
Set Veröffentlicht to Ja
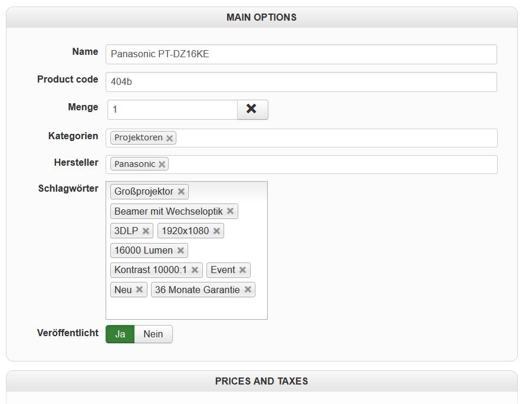click(x=120, y=334)
